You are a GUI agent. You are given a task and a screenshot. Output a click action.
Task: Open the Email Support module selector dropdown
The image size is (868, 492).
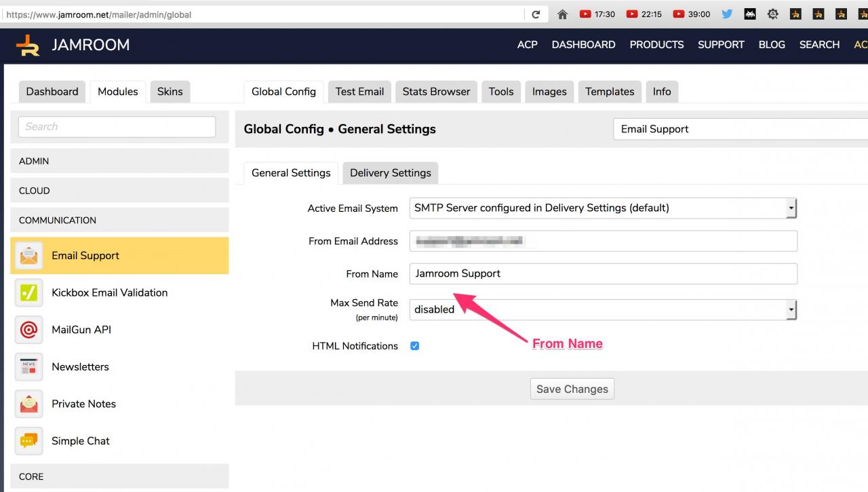[x=739, y=129]
